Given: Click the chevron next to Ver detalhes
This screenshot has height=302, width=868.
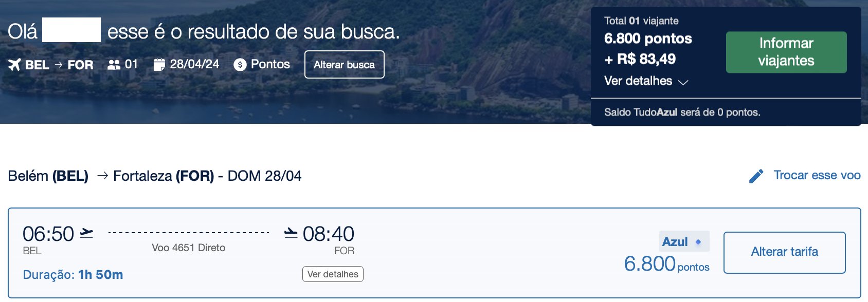Looking at the screenshot, I should tap(683, 82).
